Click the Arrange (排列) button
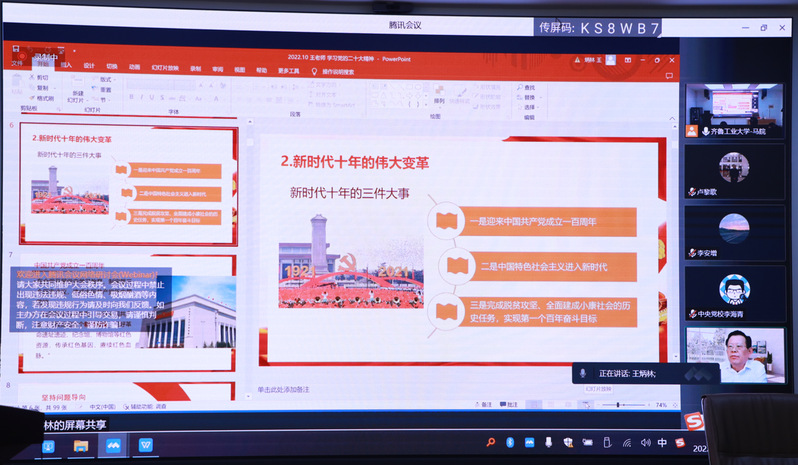The height and width of the screenshot is (465, 798). (x=439, y=95)
